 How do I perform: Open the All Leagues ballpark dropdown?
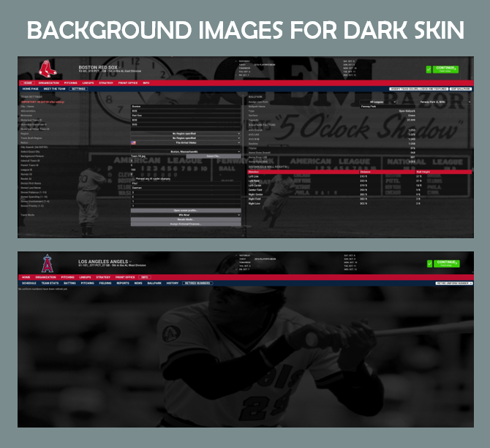pyautogui.click(x=378, y=102)
